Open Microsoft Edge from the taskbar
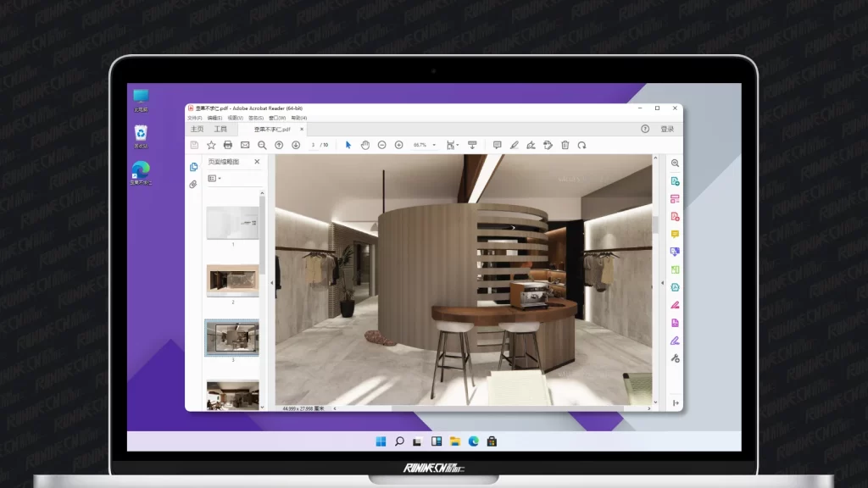 coord(474,441)
